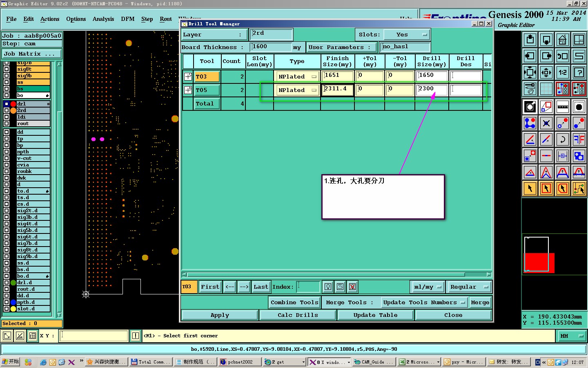Select the mirror F tool icon
Viewport: 588px width, 368px height.
[579, 139]
